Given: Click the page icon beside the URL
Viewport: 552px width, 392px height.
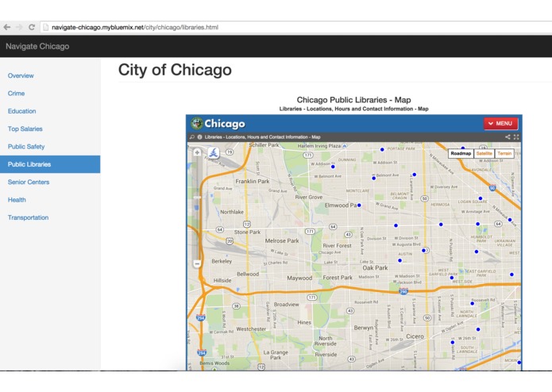Looking at the screenshot, I should 46,27.
